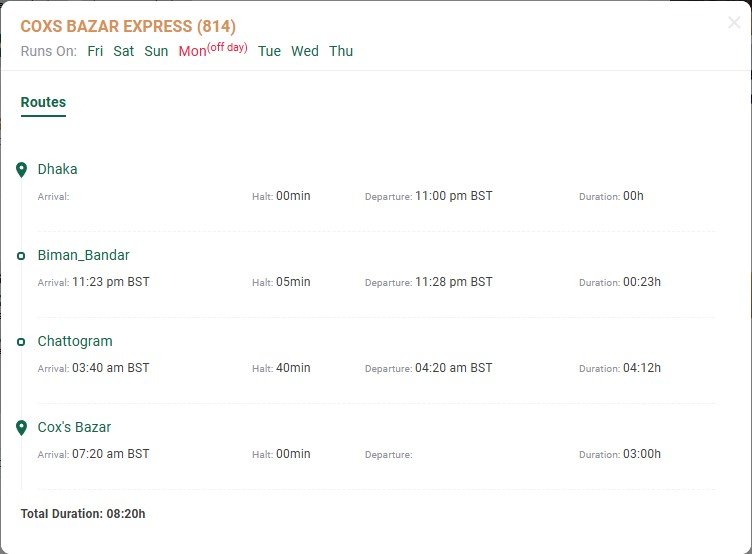
Task: Click the Fri running day
Action: click(x=95, y=51)
